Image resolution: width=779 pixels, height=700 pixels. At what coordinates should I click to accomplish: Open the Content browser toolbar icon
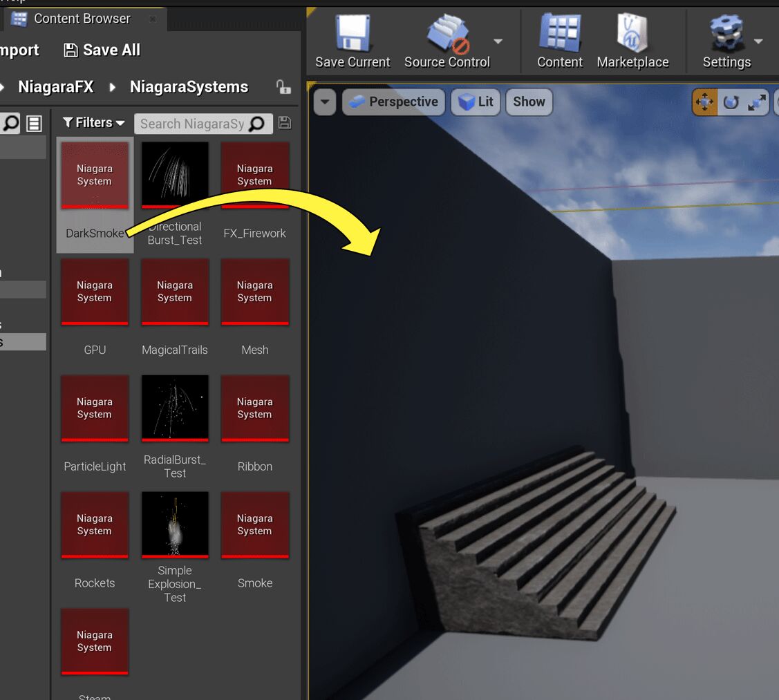pyautogui.click(x=560, y=33)
